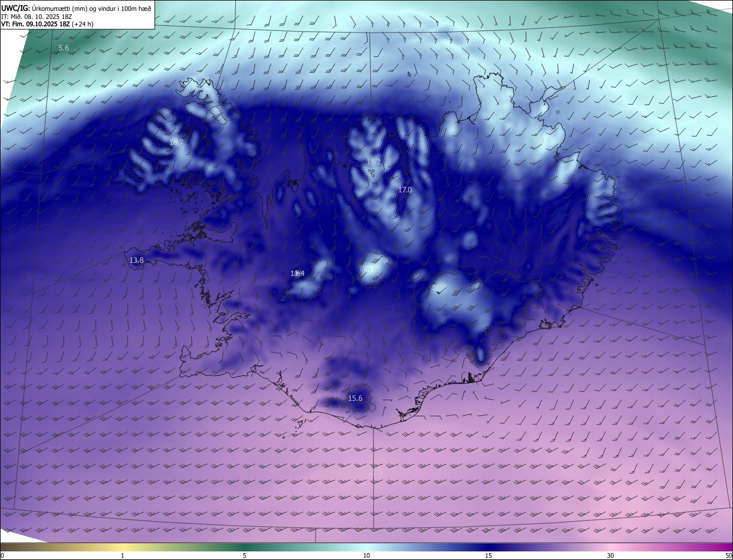Screen dimensions: 733x560
Task: Click the color scale tick label '30'
Action: [610, 555]
